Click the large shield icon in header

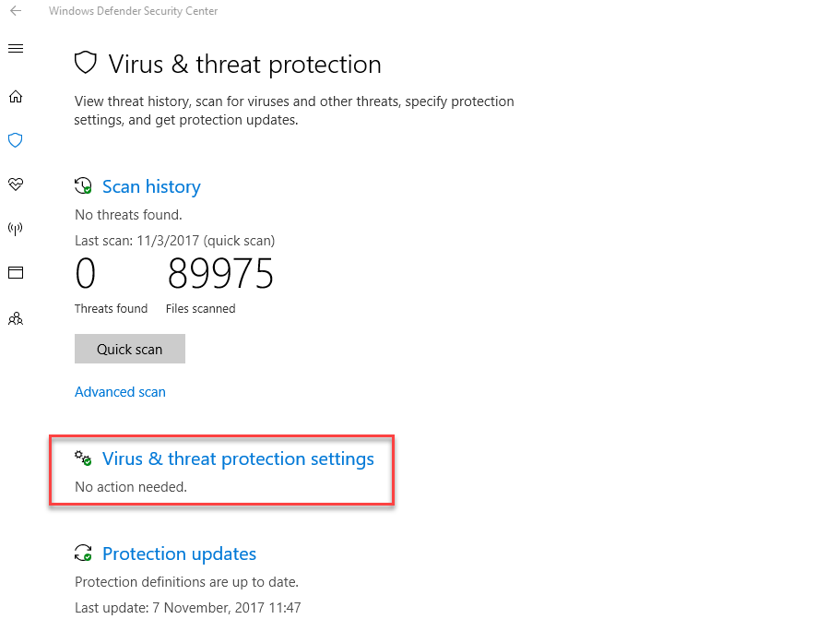[x=86, y=64]
